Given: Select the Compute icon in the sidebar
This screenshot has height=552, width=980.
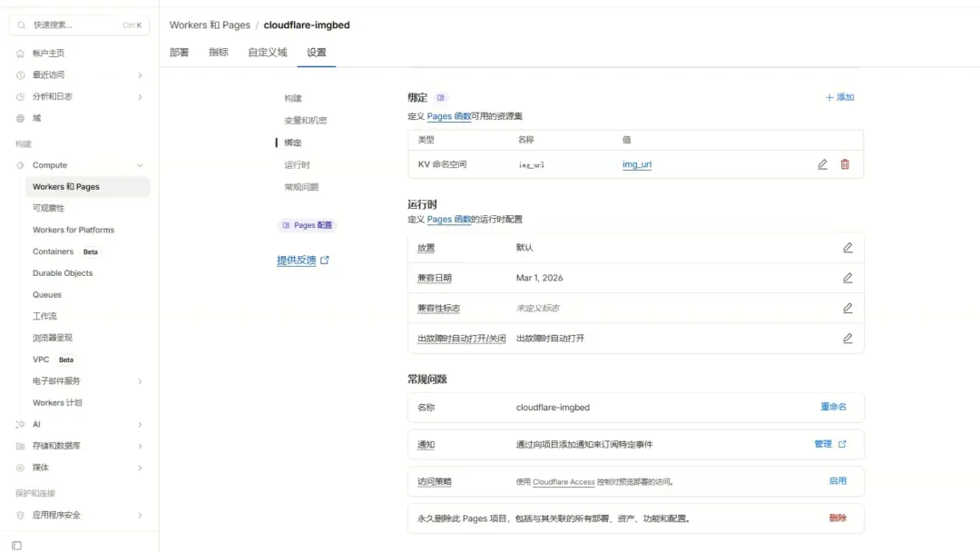Looking at the screenshot, I should [18, 165].
